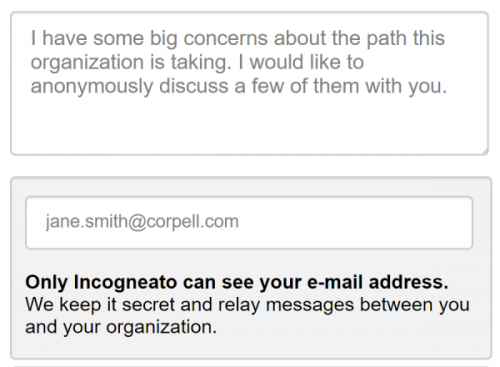
Task: Click placeholder line 'I have some big concerns'
Action: (x=238, y=38)
